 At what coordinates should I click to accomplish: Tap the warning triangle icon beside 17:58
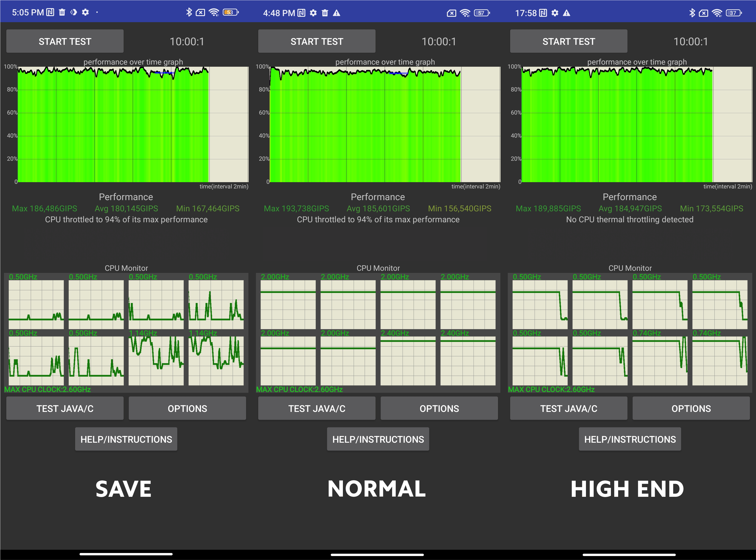[x=567, y=13]
